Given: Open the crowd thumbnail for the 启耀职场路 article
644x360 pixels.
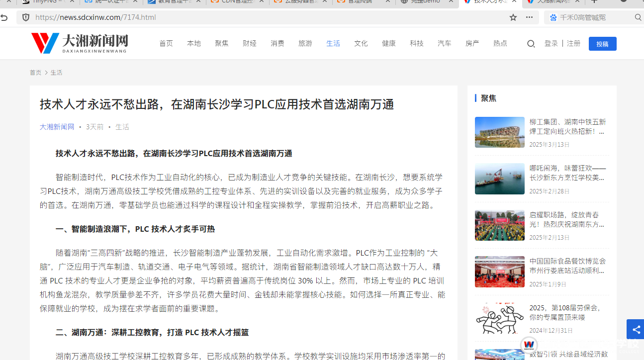Looking at the screenshot, I should (499, 225).
